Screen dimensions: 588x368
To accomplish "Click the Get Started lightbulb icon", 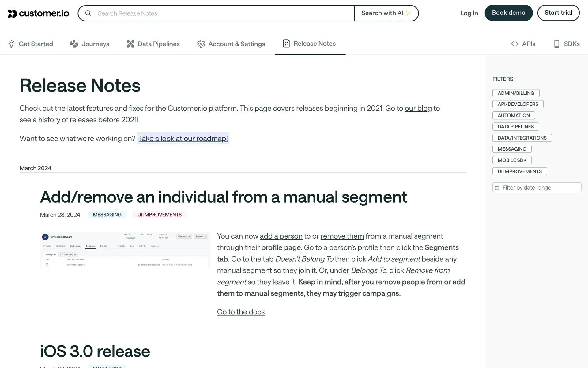I will click(11, 44).
